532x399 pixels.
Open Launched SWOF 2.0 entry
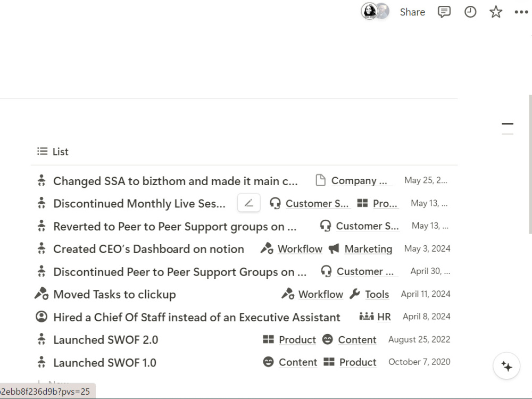tap(106, 339)
